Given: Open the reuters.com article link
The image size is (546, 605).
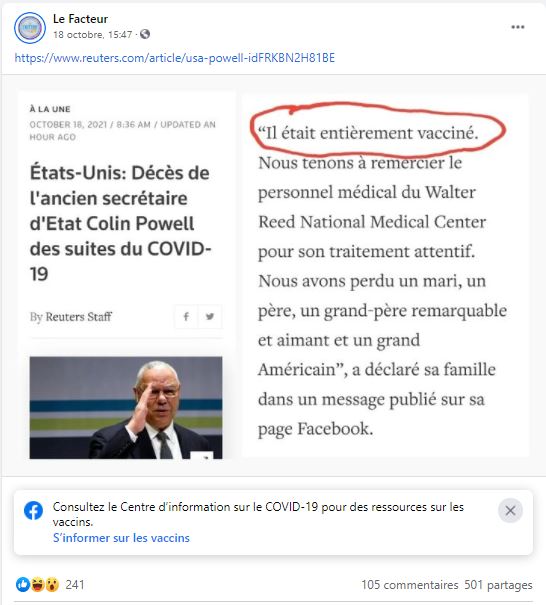Looking at the screenshot, I should coord(174,58).
